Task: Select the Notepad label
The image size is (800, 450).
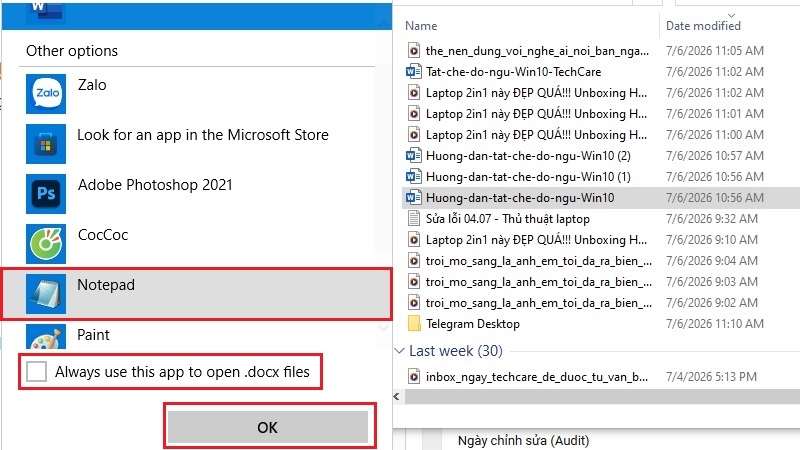Action: pos(106,285)
